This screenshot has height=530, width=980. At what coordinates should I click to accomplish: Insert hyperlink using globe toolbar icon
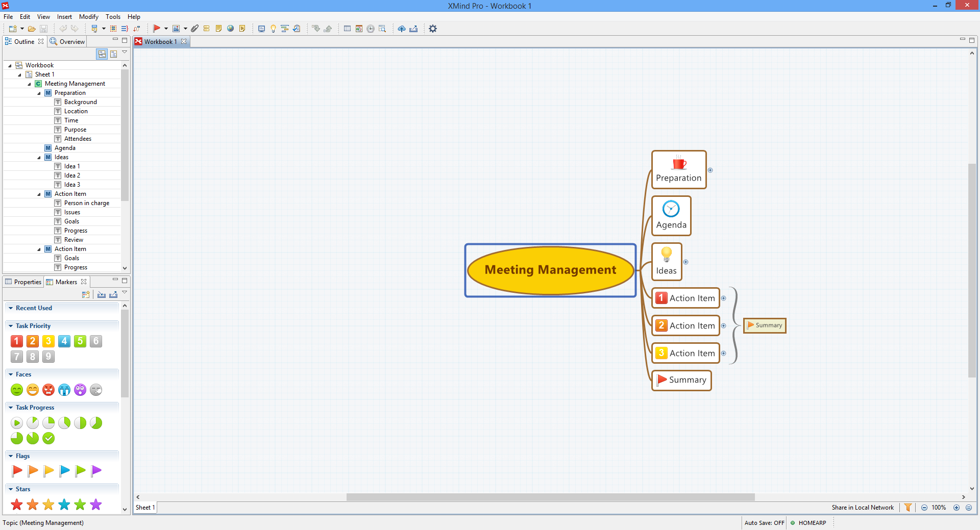point(230,29)
